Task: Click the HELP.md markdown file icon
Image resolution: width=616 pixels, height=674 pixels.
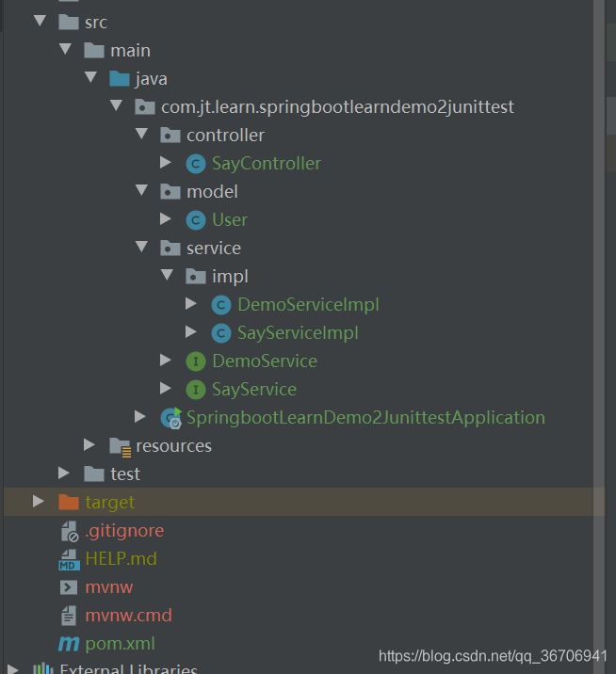Action: [70, 560]
